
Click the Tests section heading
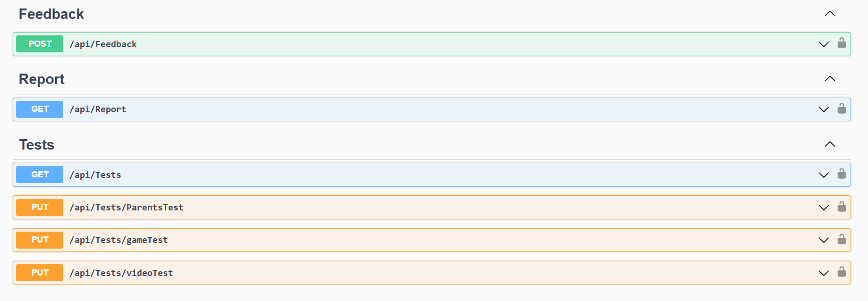[x=37, y=145]
